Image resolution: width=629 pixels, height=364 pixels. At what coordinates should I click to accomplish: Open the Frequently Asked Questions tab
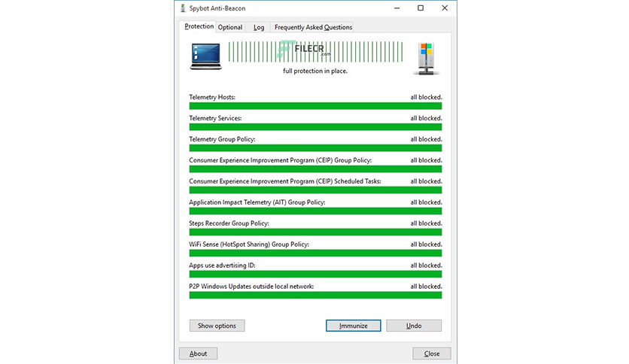tap(313, 27)
